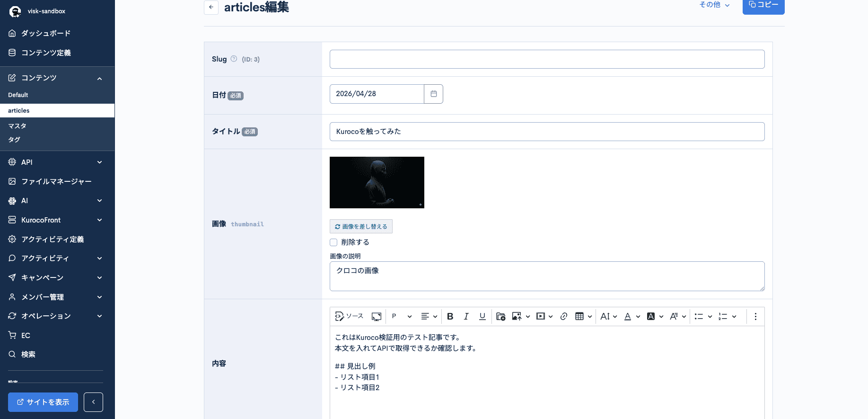Screen dimensions: 868x419
Task: Expand the オペレーション menu
Action: [x=57, y=316]
